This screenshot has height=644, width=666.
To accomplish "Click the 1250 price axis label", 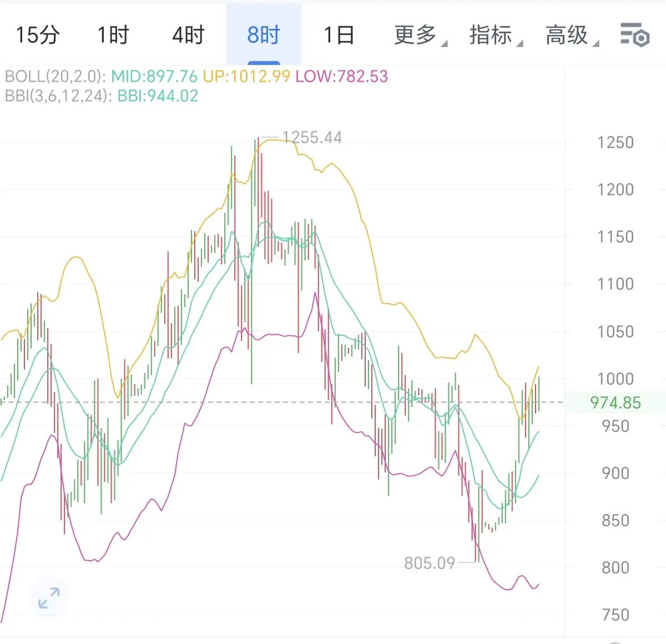I will point(615,143).
